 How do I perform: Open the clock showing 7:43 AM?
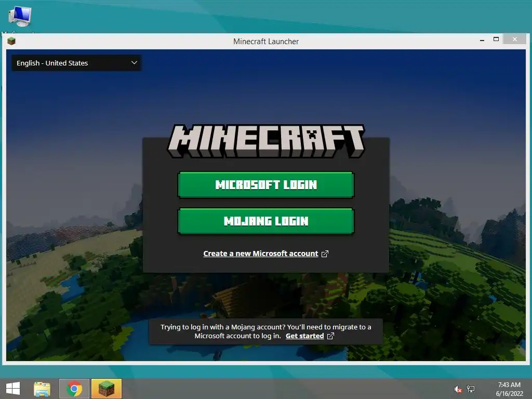click(x=509, y=389)
